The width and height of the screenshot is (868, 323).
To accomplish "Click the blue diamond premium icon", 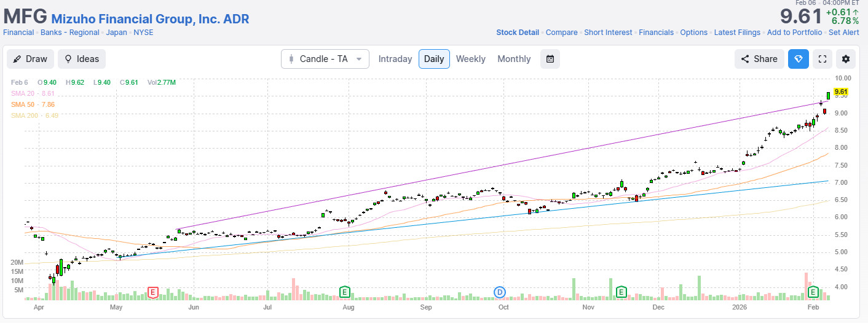I will click(x=799, y=59).
